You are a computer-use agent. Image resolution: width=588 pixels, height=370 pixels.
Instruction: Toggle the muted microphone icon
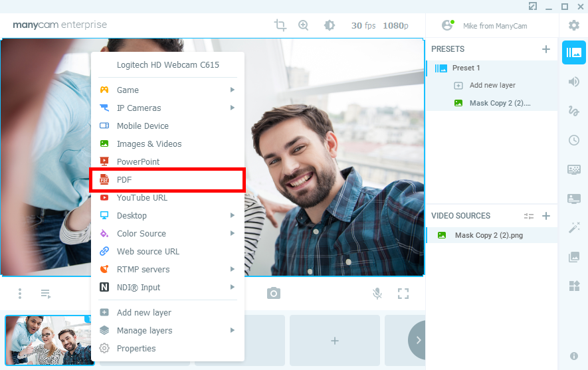pyautogui.click(x=377, y=294)
